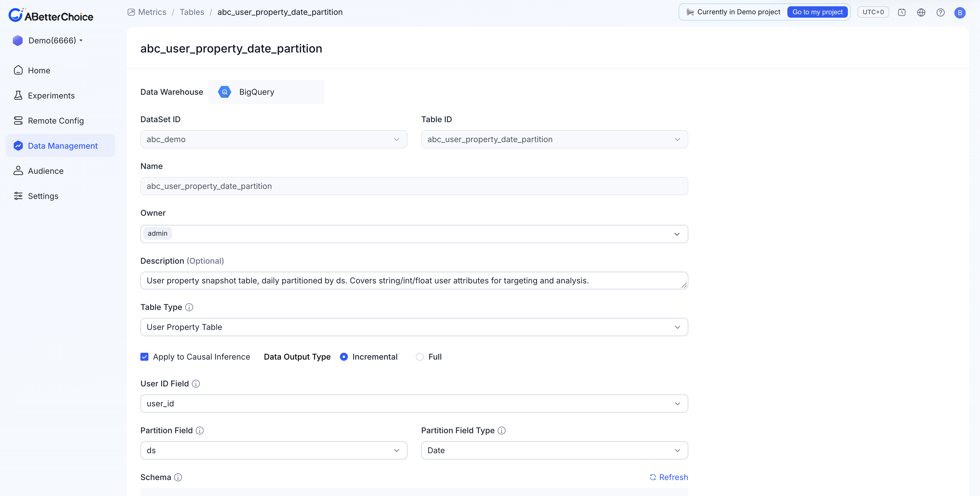
Task: Click the admin owner tag
Action: [158, 233]
